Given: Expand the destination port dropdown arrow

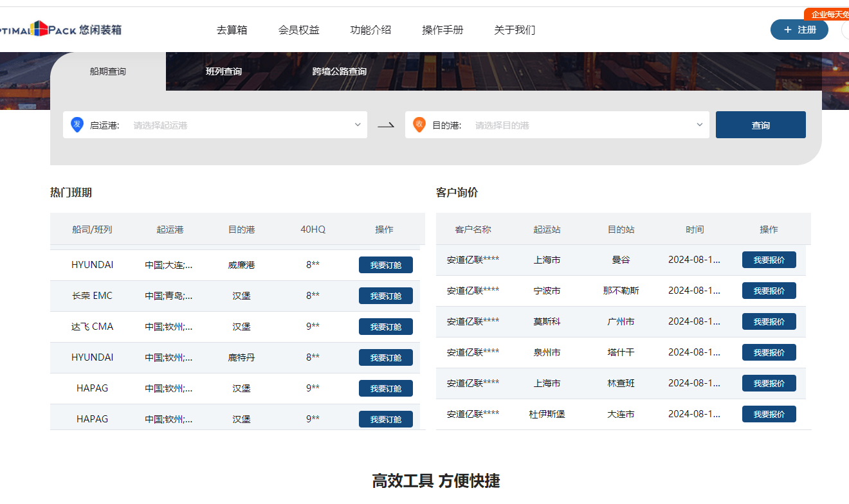Looking at the screenshot, I should point(700,125).
